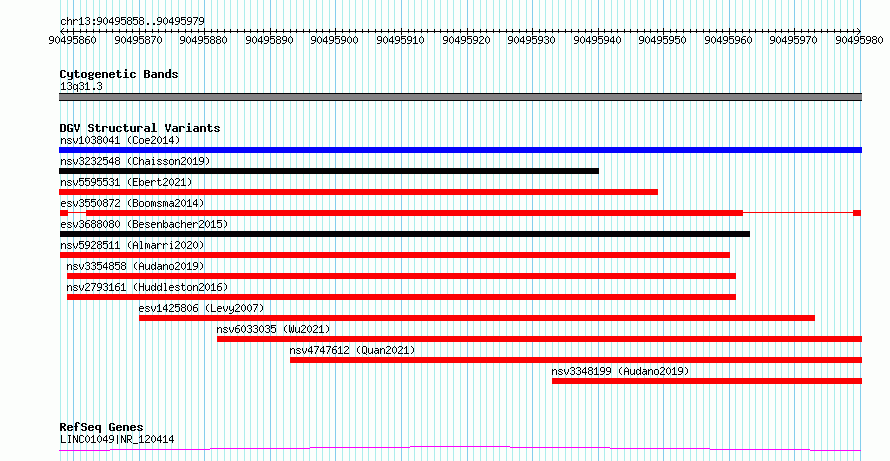Click the label nsv1038041 (Coe2014)

(120, 140)
